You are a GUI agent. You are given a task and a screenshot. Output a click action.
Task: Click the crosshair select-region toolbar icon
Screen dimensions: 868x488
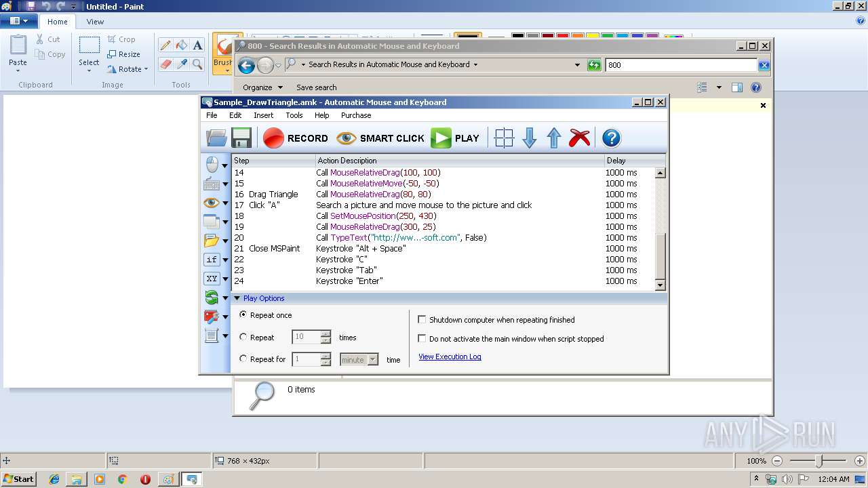click(504, 138)
